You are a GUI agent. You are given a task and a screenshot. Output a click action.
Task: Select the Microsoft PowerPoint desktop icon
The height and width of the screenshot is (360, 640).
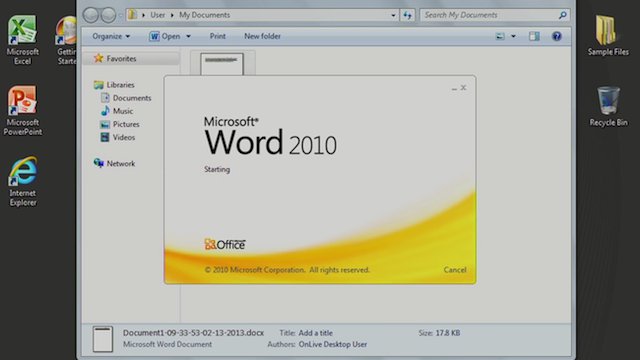(x=22, y=110)
